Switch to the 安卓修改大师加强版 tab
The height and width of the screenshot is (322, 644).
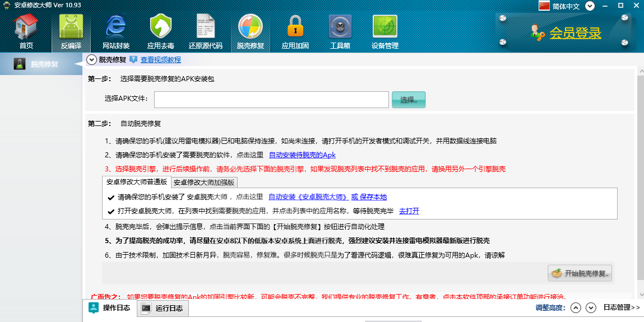click(203, 182)
